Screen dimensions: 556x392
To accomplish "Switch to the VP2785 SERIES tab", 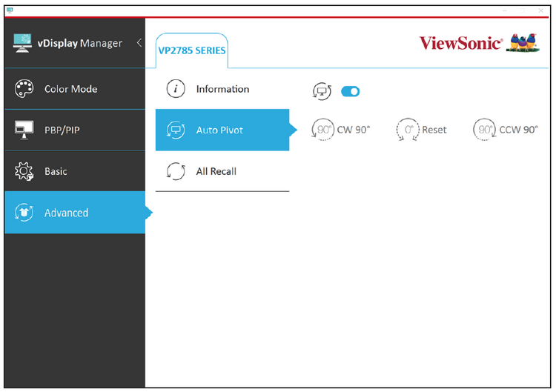I will [192, 50].
